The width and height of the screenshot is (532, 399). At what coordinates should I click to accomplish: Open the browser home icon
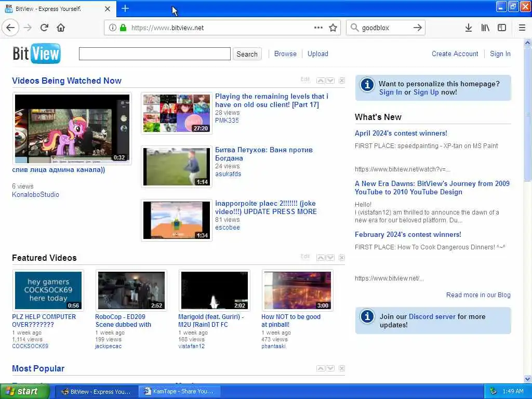pyautogui.click(x=61, y=28)
